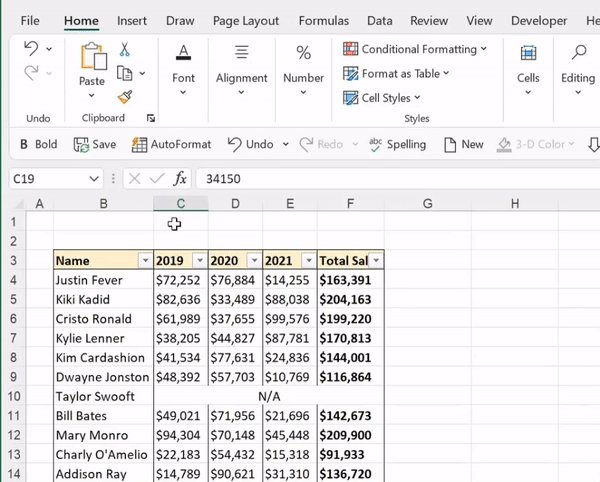600x482 pixels.
Task: Click the select-all corner triangle
Action: pos(18,204)
